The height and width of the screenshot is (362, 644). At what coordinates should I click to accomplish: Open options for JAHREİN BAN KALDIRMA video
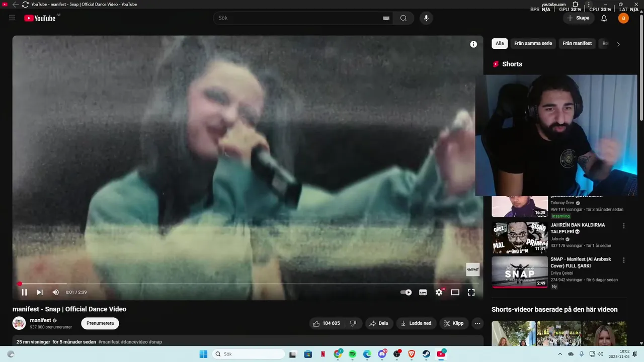[x=624, y=226]
